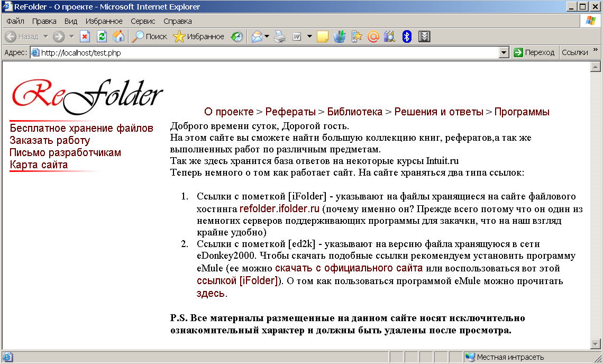Click the Windows flag logo throbber
The height and width of the screenshot is (364, 603).
coord(590,21)
